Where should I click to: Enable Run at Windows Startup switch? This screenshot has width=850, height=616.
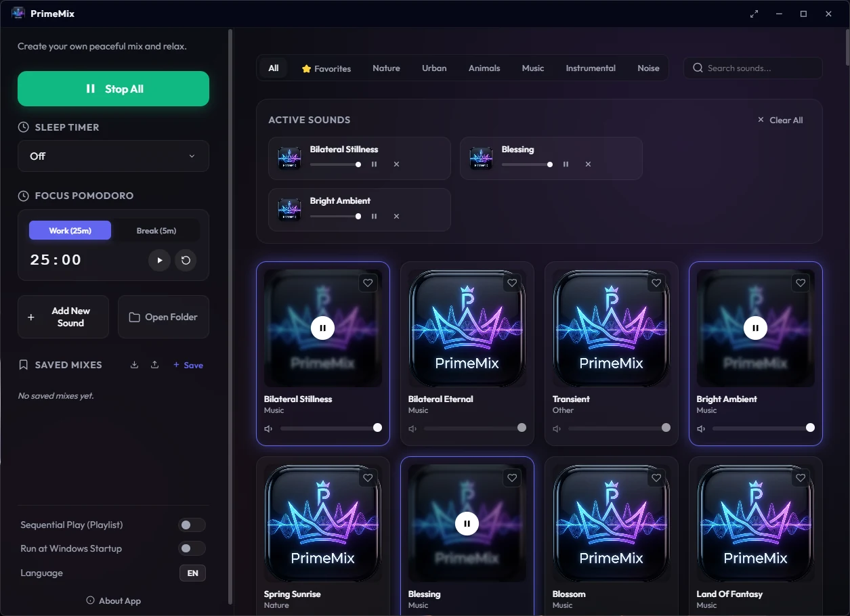(x=192, y=549)
